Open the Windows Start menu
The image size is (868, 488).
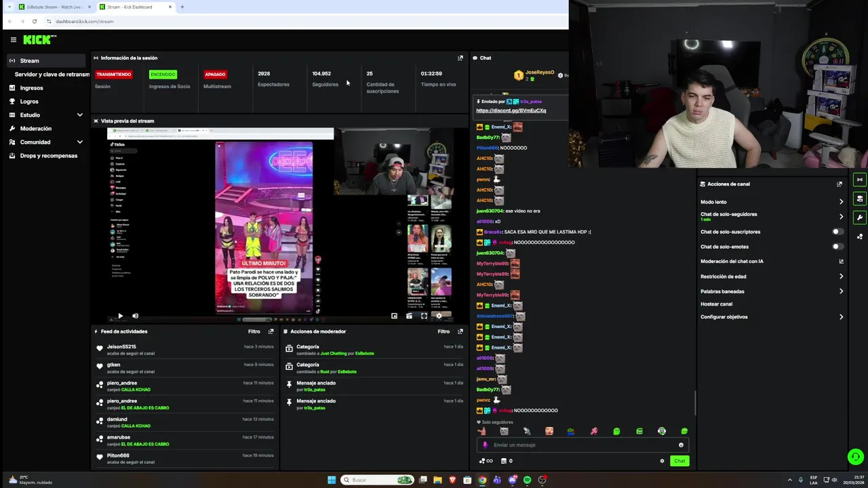[332, 480]
